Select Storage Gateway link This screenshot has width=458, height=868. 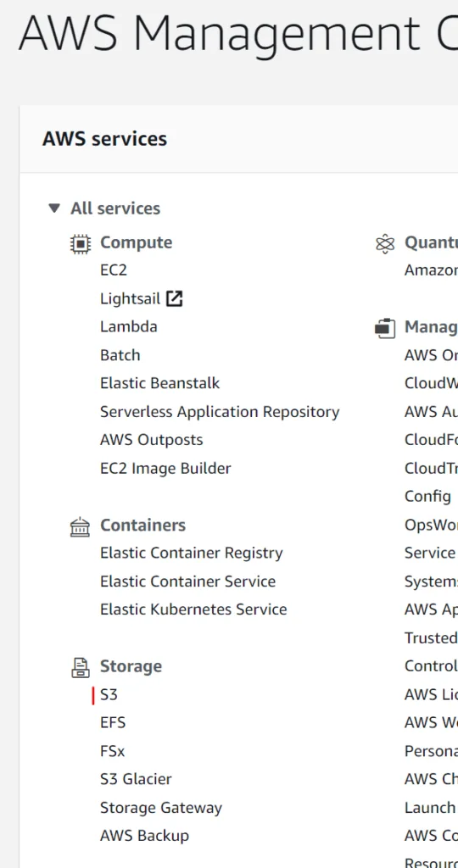pos(161,808)
